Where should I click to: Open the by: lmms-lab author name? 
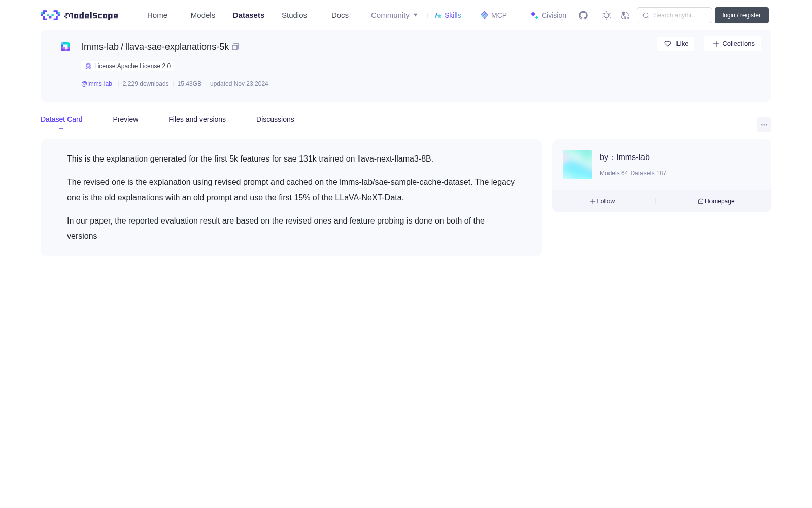(625, 157)
